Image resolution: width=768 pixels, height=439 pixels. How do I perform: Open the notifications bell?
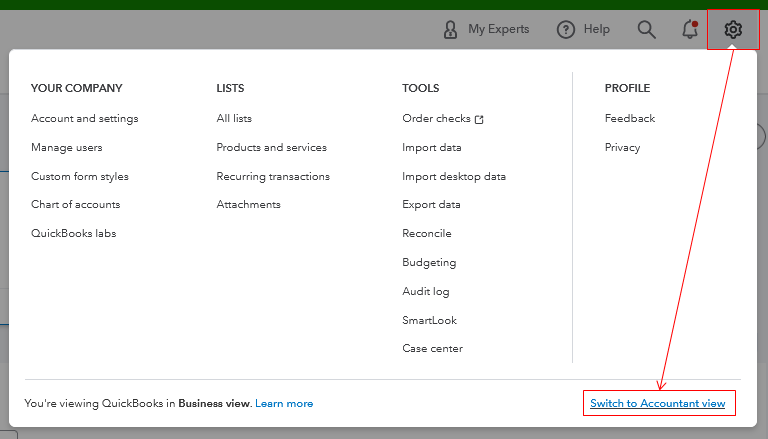pyautogui.click(x=690, y=30)
